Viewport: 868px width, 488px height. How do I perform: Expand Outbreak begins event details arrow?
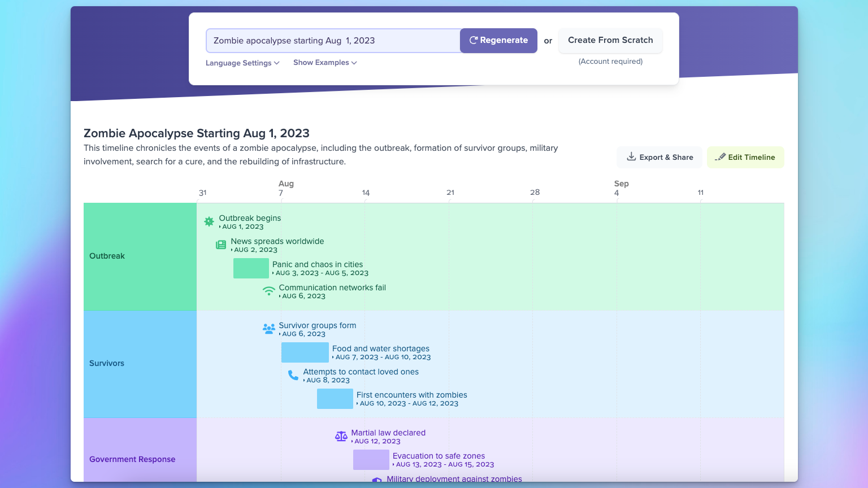pos(220,227)
